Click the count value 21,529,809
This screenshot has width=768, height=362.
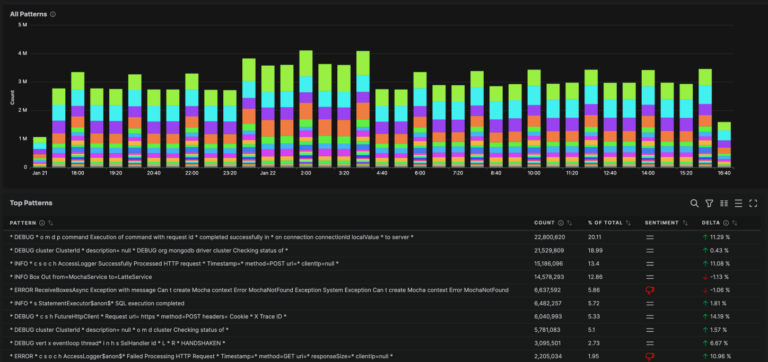click(549, 250)
